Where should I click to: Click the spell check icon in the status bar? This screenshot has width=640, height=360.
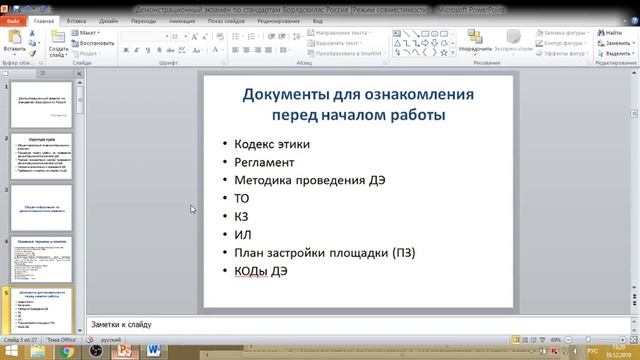pos(89,340)
